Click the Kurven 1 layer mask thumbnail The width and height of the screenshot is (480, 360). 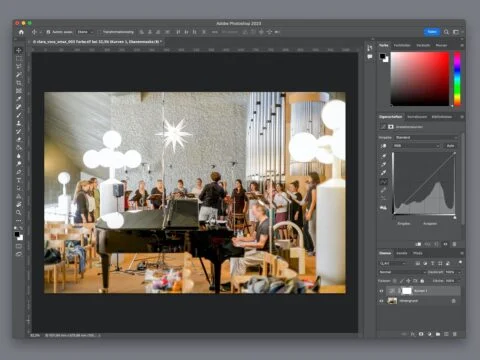[x=407, y=291]
